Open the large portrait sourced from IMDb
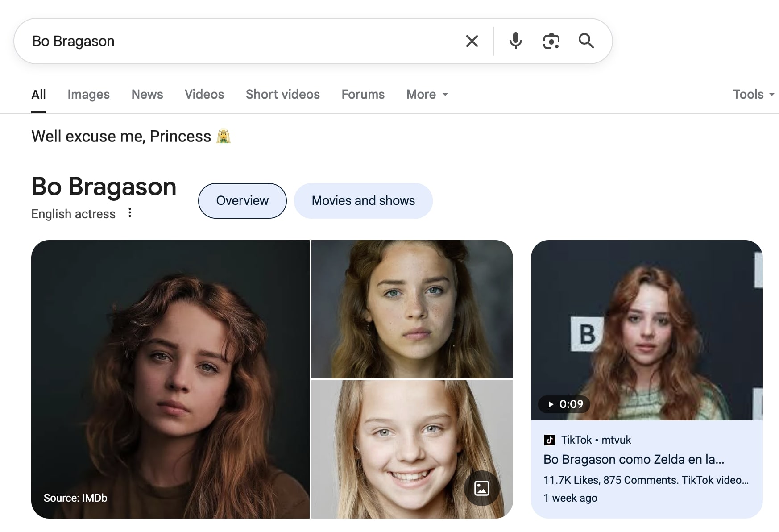The image size is (779, 532). tap(170, 379)
